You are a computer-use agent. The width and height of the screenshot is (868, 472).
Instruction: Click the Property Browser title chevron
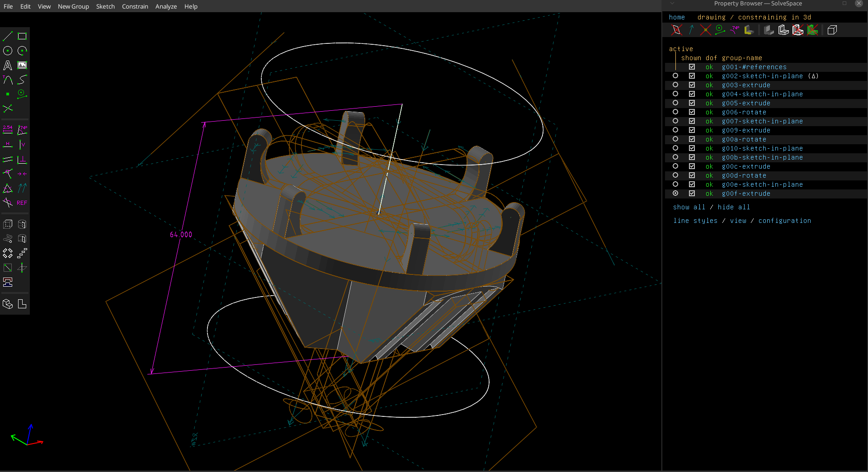(672, 4)
